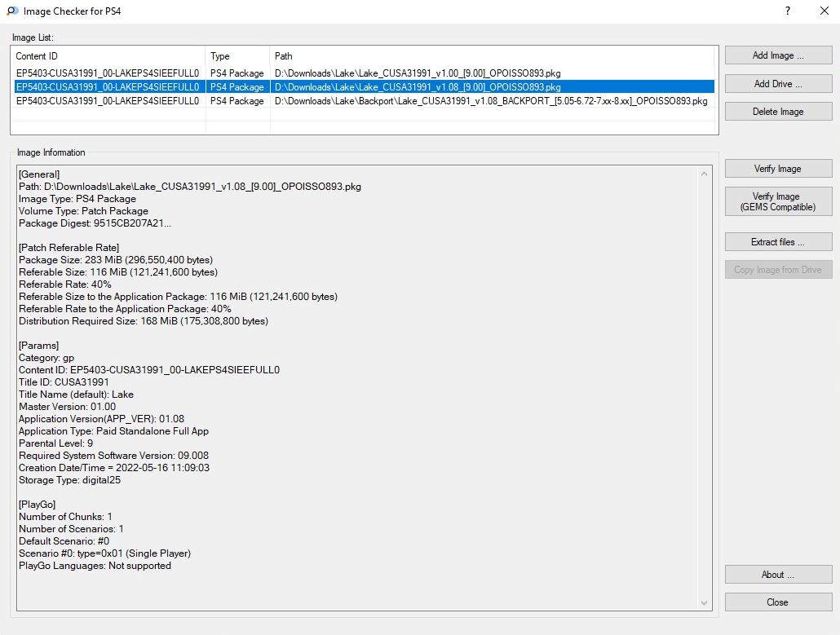
Task: Click the Referable Size: 116 MiB line
Action: click(118, 272)
